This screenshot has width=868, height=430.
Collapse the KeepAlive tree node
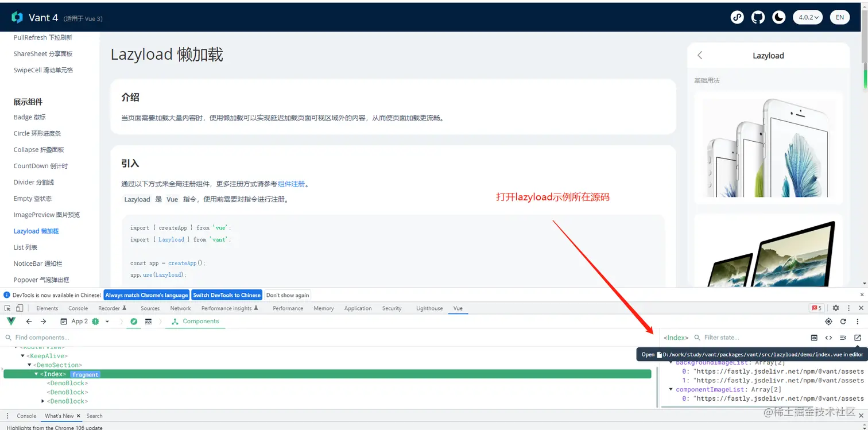click(x=23, y=356)
